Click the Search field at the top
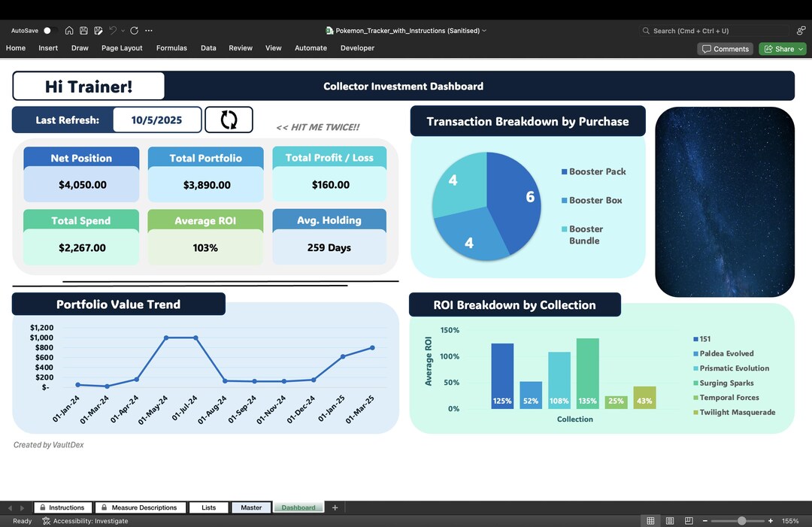The image size is (812, 527). point(714,31)
